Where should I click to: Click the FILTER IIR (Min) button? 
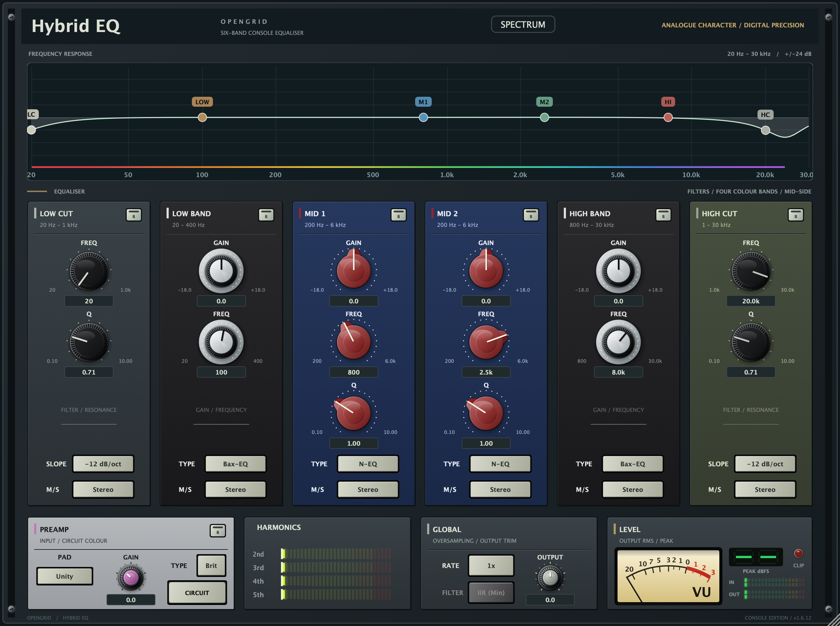tap(491, 592)
